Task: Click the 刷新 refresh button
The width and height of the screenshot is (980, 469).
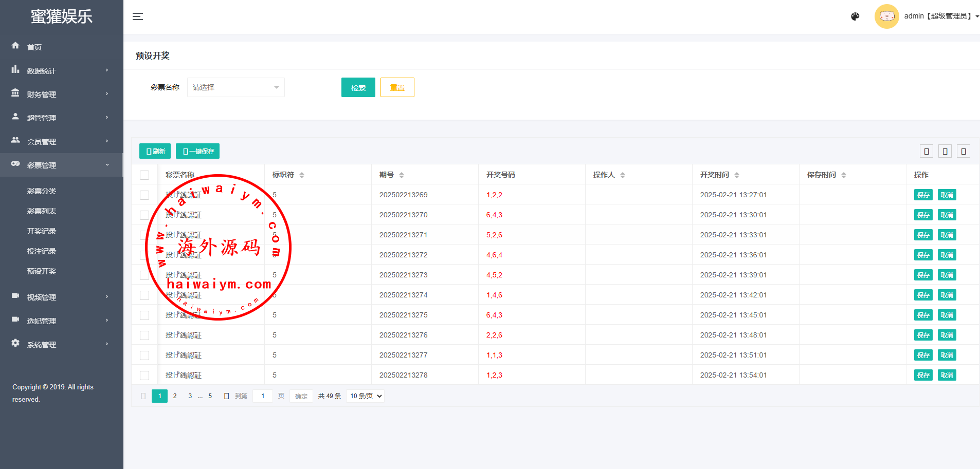Action: click(x=155, y=151)
